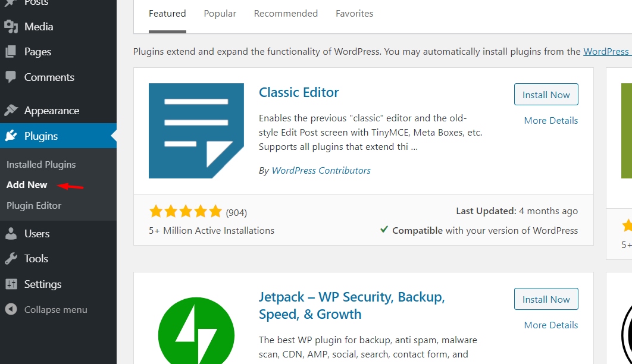Open WordPress Contributors author link
This screenshot has height=364, width=632.
(321, 170)
